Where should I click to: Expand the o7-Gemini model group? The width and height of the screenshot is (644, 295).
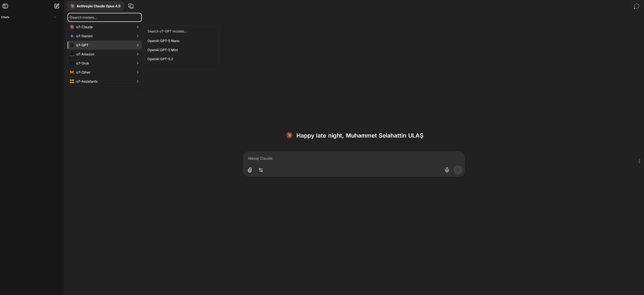pos(104,36)
